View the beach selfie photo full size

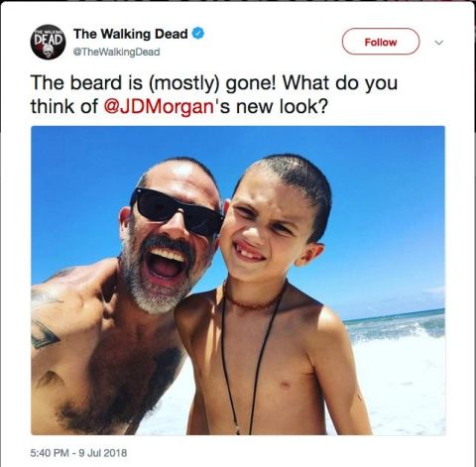(238, 281)
